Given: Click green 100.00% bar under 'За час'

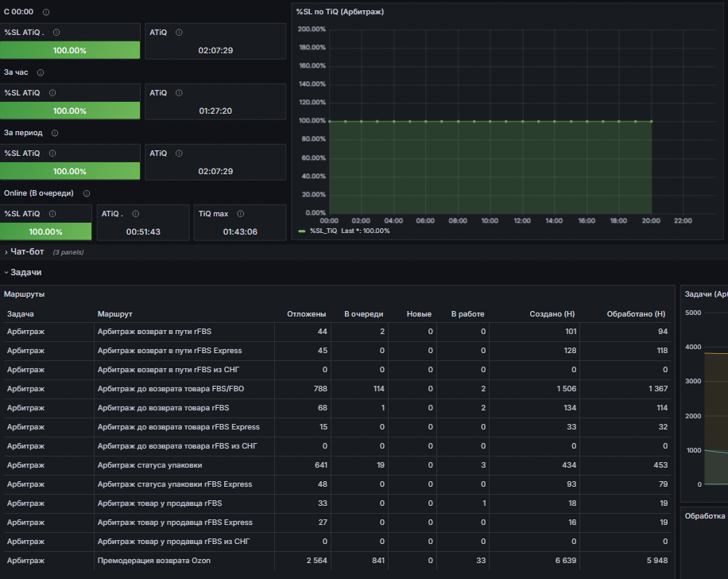Looking at the screenshot, I should tap(70, 111).
